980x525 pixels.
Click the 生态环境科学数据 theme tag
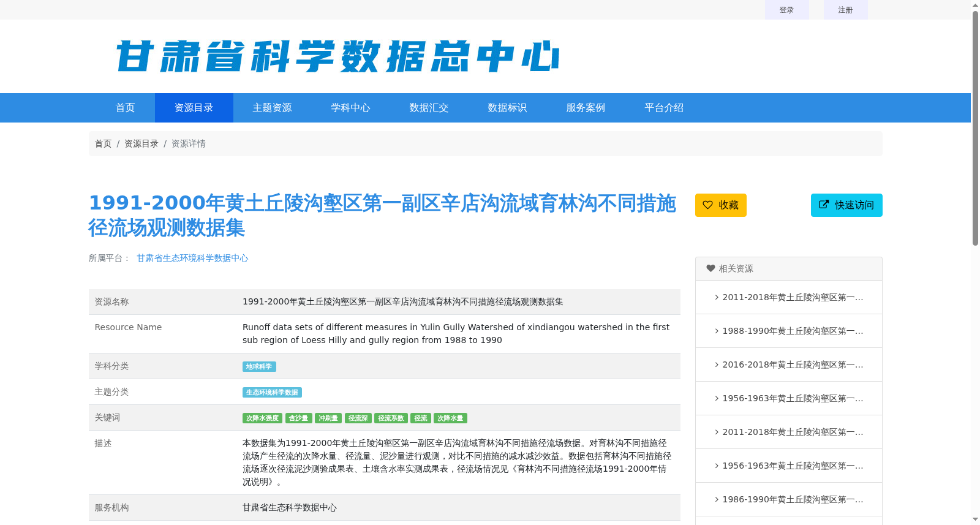272,393
